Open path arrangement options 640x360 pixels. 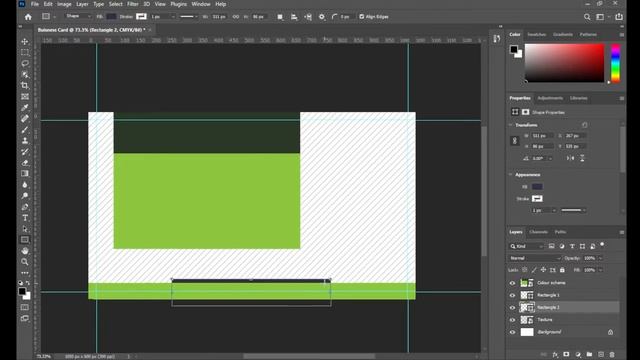click(x=308, y=17)
